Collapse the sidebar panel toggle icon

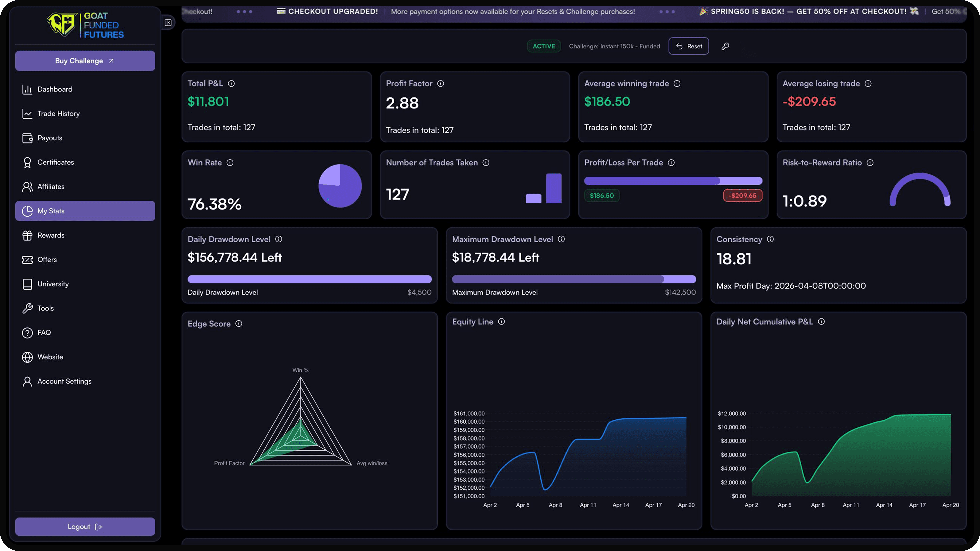(x=168, y=23)
